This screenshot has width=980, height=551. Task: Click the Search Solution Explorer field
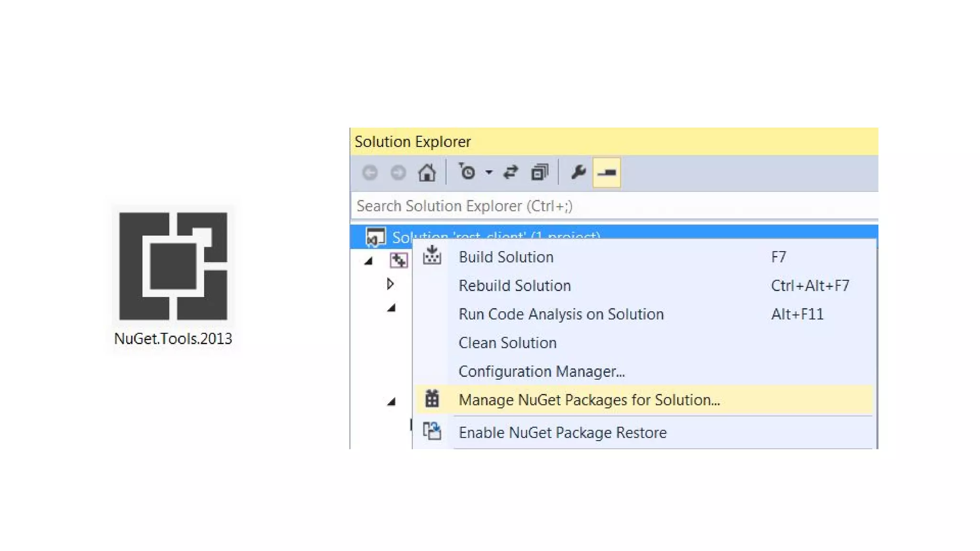tap(612, 206)
